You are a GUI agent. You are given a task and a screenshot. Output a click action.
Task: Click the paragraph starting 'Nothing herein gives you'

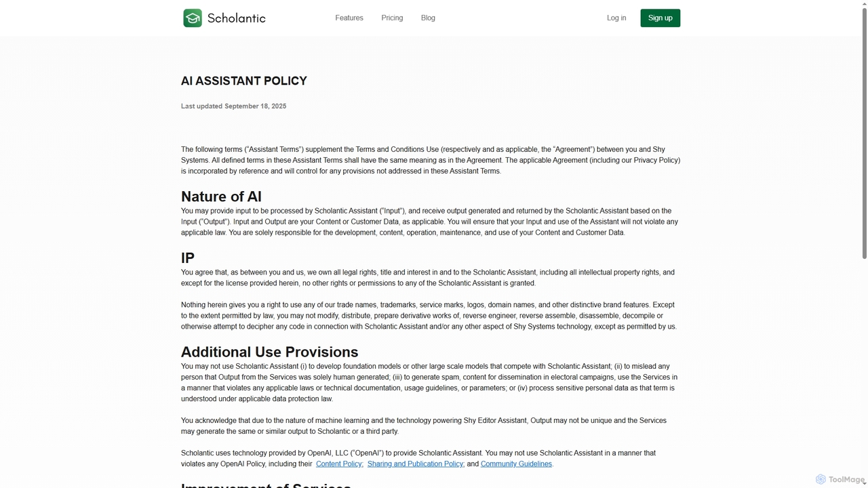click(x=429, y=315)
